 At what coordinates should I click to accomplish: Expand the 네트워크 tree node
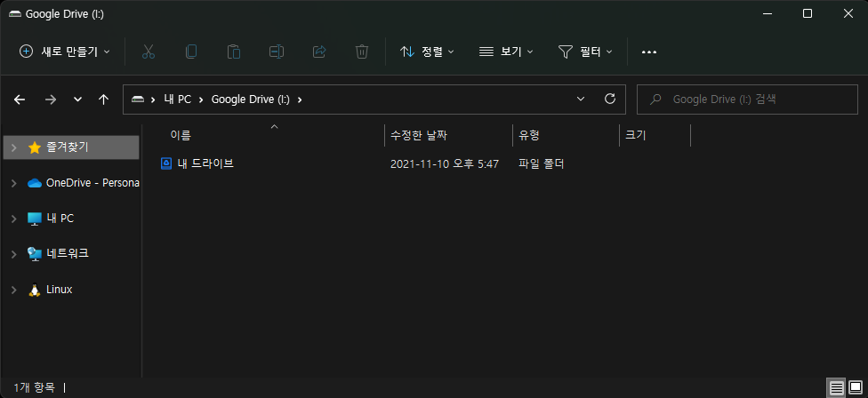(14, 254)
